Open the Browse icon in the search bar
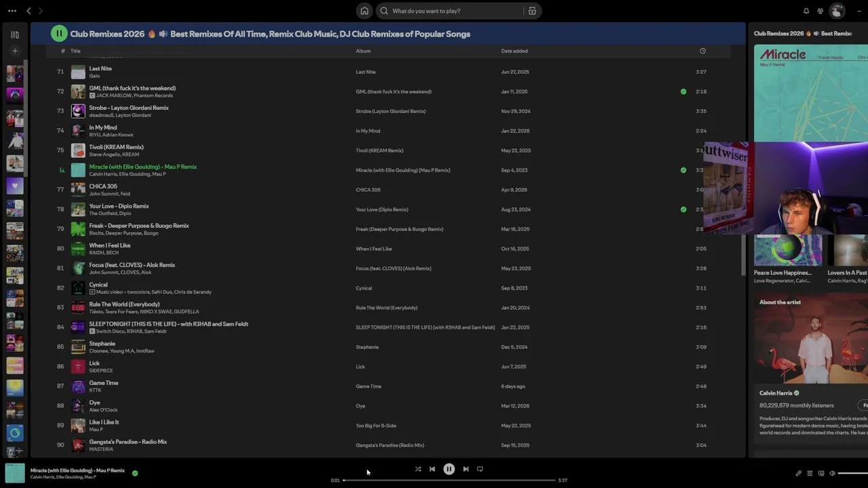 click(x=532, y=11)
